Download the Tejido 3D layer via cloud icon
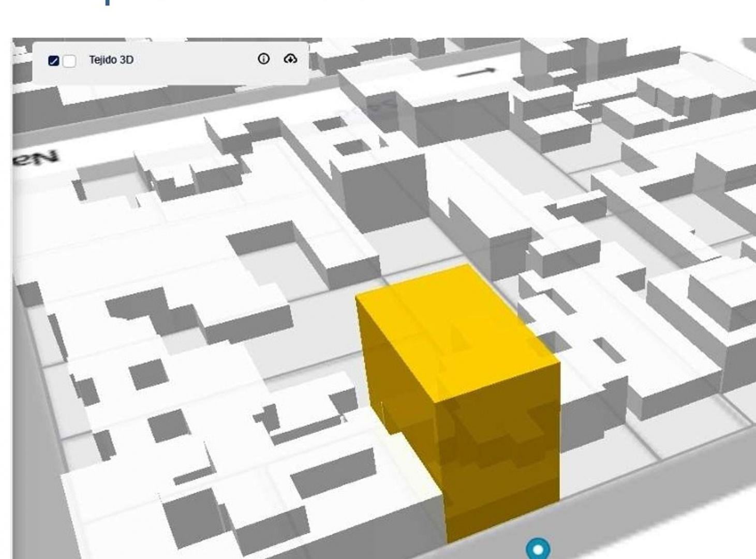756x559 pixels. click(x=290, y=59)
